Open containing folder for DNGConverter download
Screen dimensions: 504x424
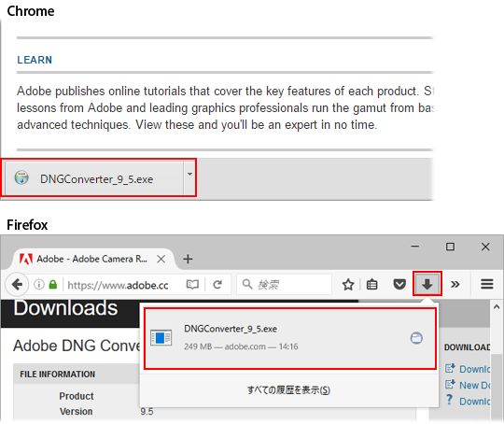click(416, 338)
